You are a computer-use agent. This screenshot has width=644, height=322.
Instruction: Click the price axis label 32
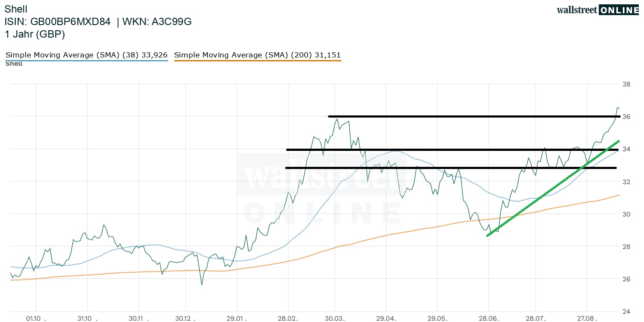click(x=626, y=182)
